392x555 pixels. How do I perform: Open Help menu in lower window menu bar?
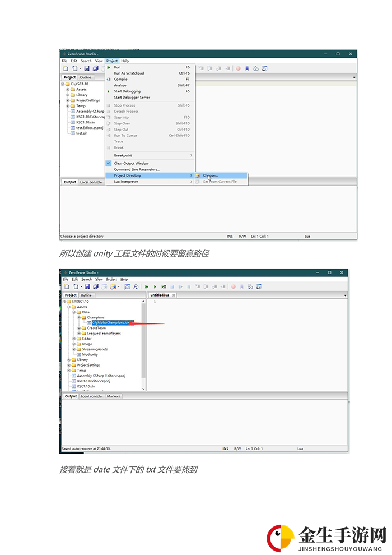point(124,279)
